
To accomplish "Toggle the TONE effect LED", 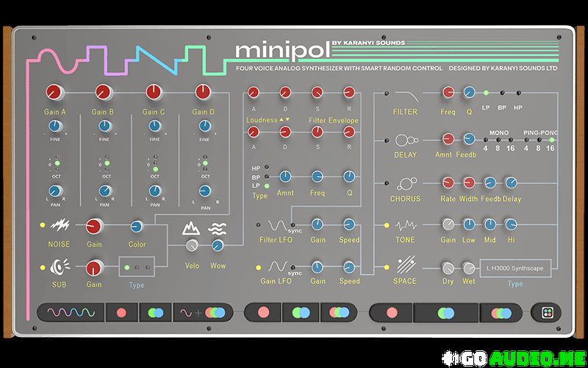I will 387,225.
